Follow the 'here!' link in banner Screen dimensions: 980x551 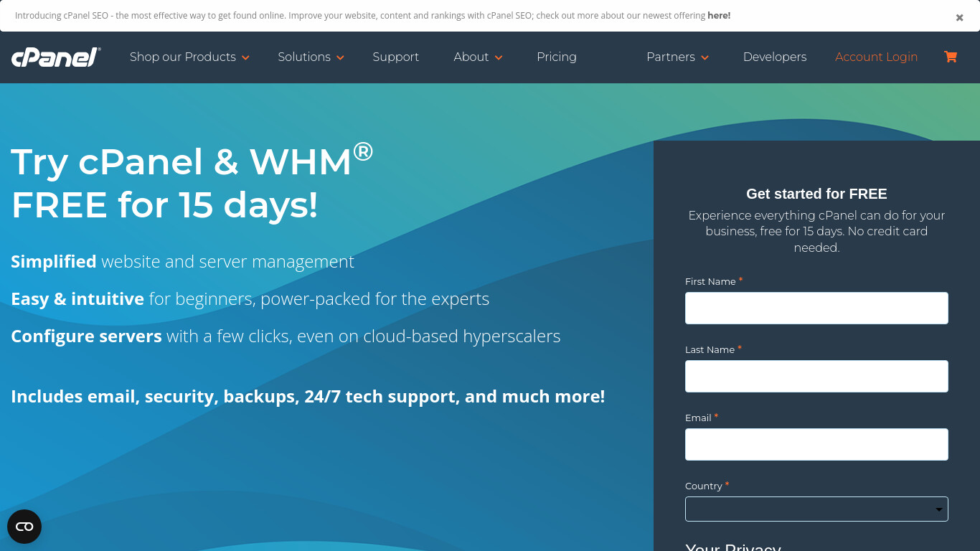pos(719,15)
